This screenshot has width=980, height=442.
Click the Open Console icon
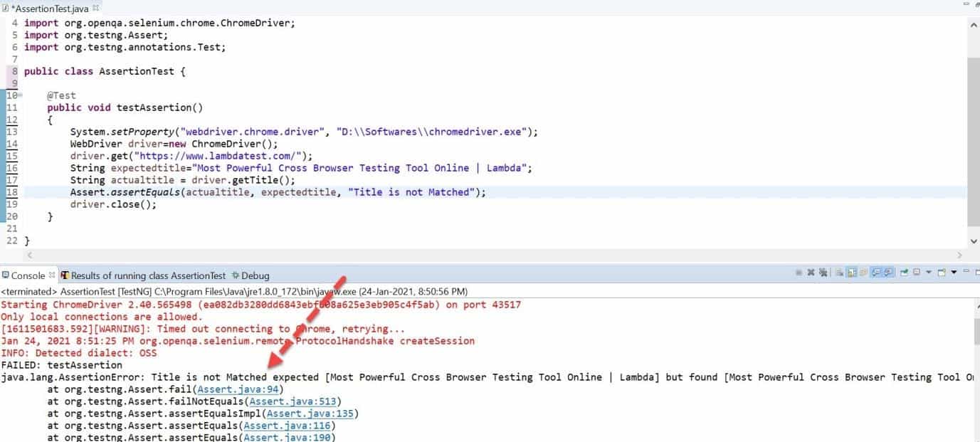(x=942, y=273)
